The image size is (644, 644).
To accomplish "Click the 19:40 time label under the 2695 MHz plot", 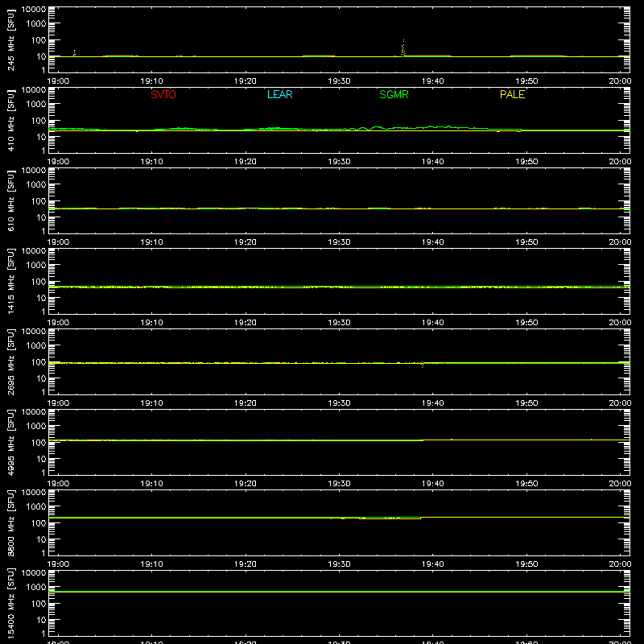I will [x=432, y=403].
